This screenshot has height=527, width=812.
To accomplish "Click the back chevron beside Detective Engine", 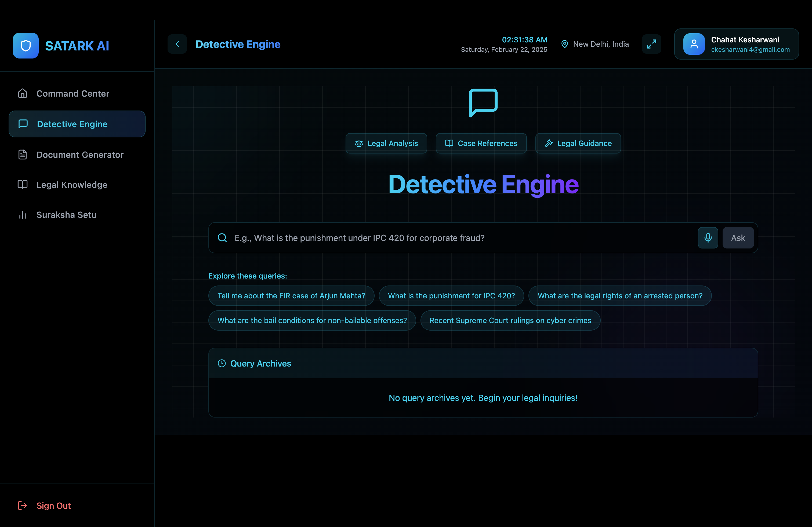I will click(177, 44).
